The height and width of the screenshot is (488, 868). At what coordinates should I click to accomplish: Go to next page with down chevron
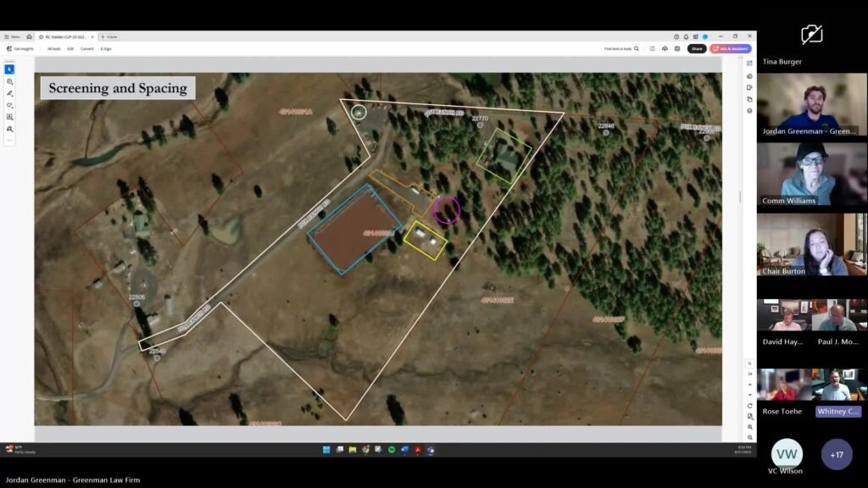pos(749,395)
